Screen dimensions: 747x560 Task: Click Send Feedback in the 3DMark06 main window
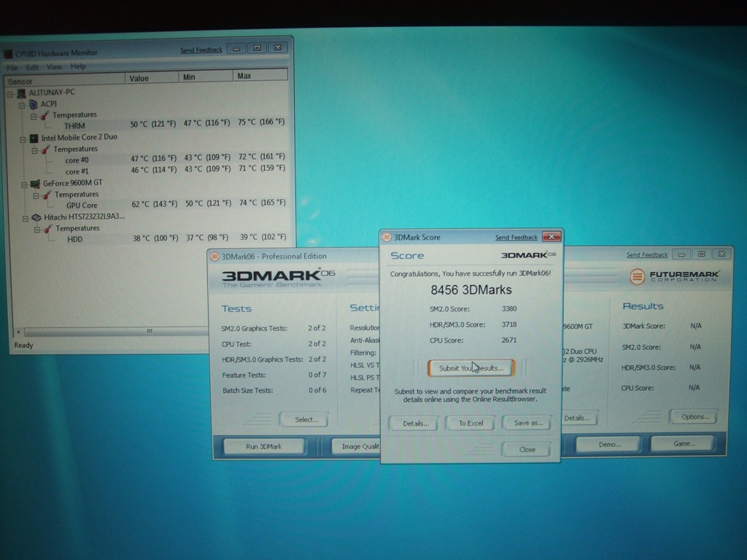[647, 254]
